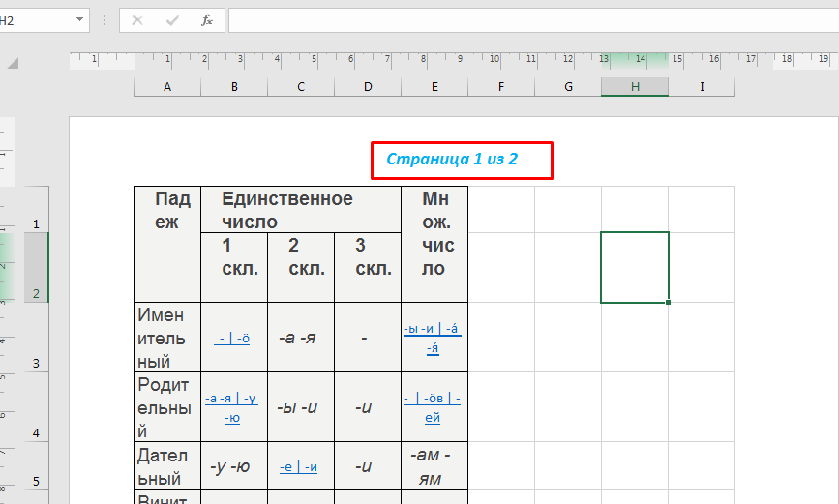The width and height of the screenshot is (839, 504).
Task: Open the "- | -öв | -ей" link
Action: click(433, 408)
